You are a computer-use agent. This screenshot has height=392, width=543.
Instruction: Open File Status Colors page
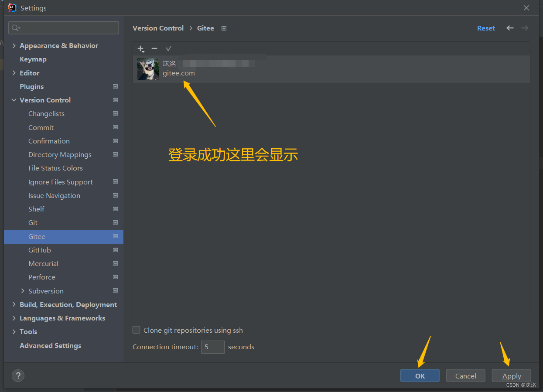pyautogui.click(x=55, y=168)
